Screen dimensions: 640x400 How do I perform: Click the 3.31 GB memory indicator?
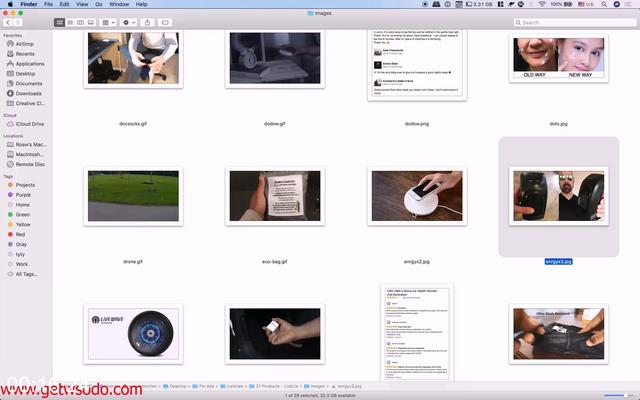tap(479, 4)
